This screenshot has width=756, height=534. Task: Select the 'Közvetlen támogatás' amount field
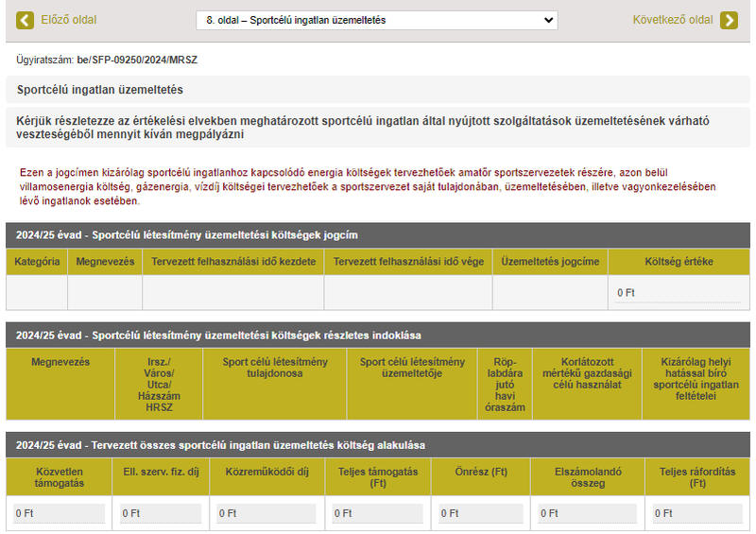coord(59,513)
